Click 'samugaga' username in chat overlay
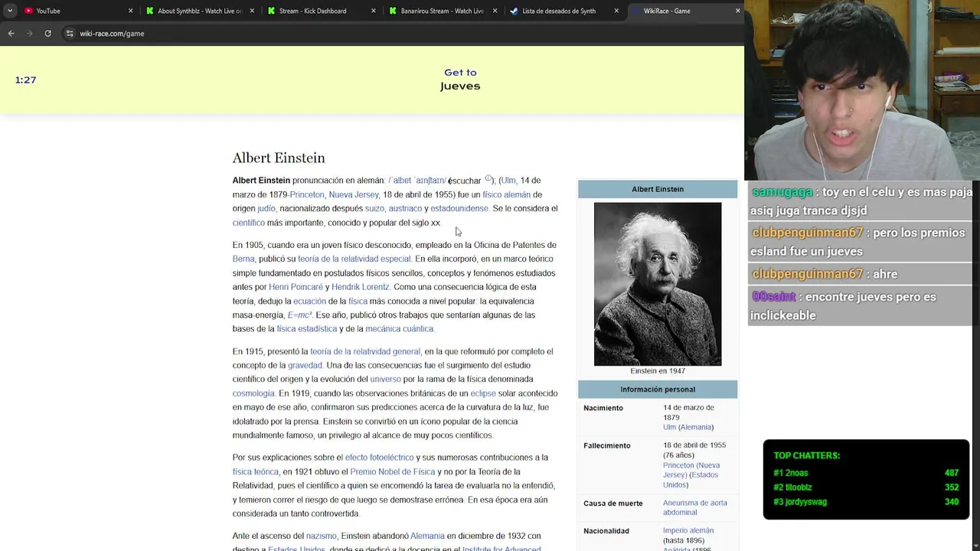The image size is (980, 551). click(x=782, y=193)
